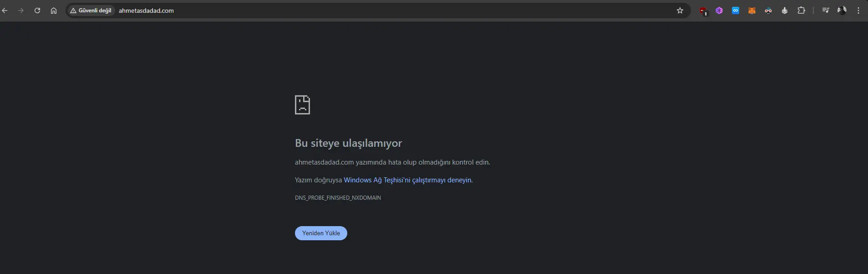
Task: Go back to the previous page
Action: (5, 10)
